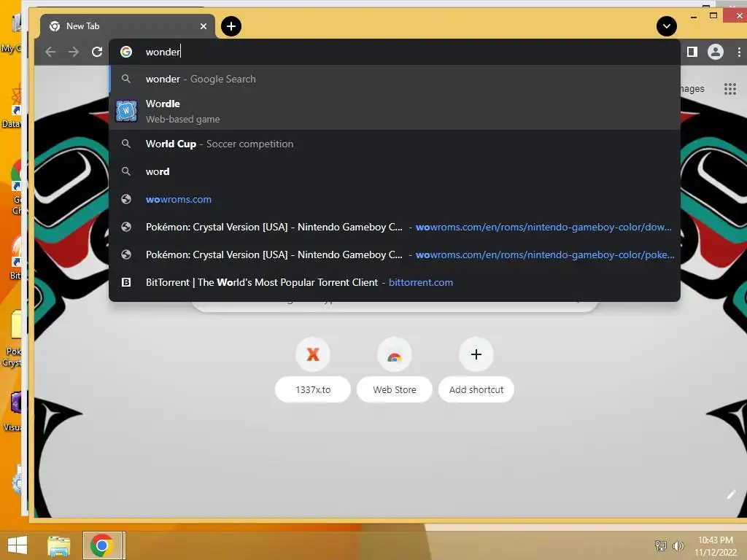747x560 pixels.
Task: Click the globe icon beside wowroms.com
Action: [x=126, y=200]
